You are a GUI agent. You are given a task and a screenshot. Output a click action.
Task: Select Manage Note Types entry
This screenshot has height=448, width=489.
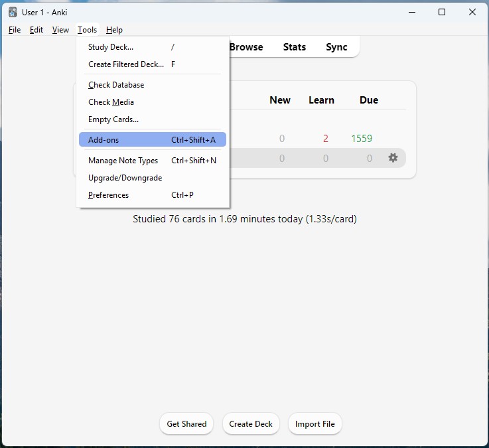tap(153, 161)
